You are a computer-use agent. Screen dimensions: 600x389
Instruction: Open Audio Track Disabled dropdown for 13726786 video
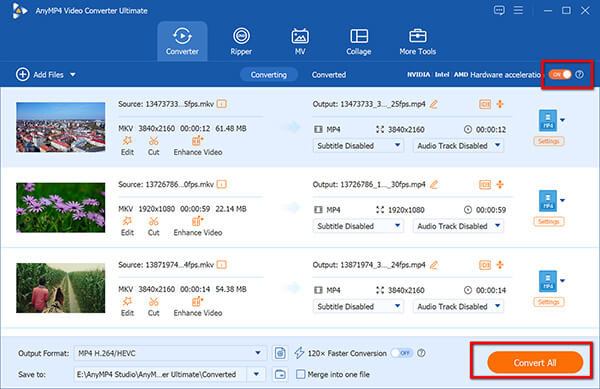pyautogui.click(x=458, y=226)
